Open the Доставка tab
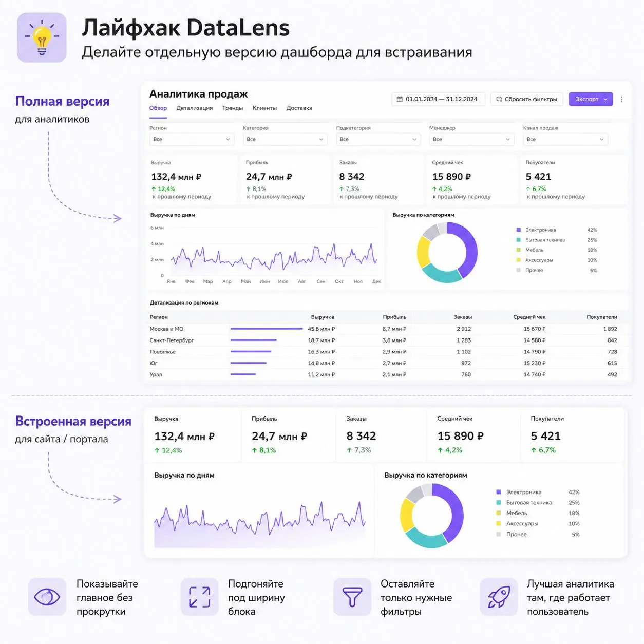Image resolution: width=644 pixels, height=644 pixels. pyautogui.click(x=299, y=108)
